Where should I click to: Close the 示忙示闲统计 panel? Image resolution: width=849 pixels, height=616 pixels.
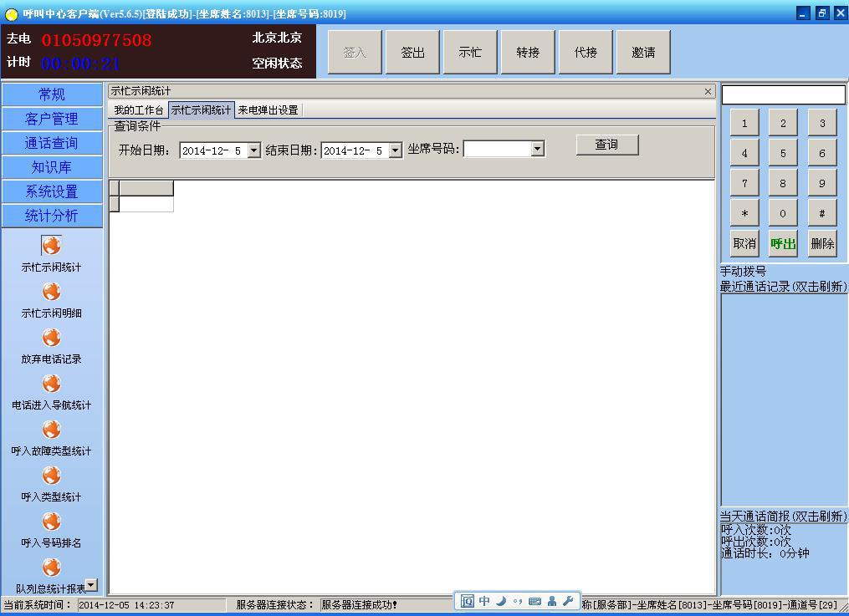click(x=708, y=91)
